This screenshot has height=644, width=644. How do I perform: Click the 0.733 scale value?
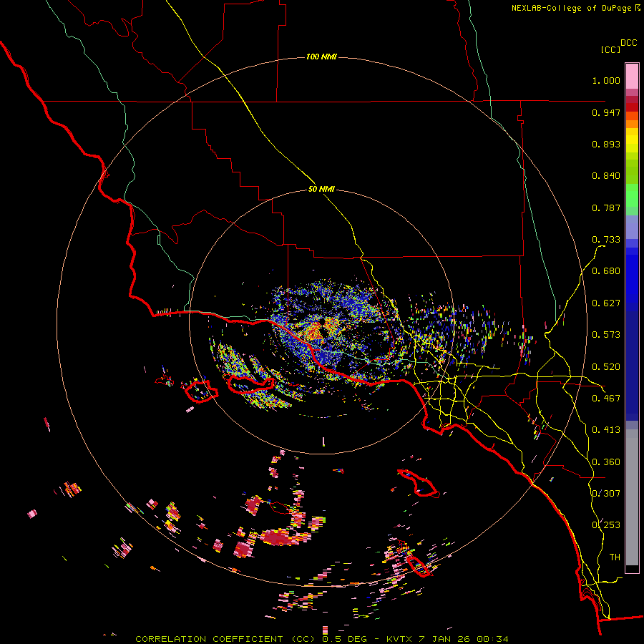coord(606,240)
